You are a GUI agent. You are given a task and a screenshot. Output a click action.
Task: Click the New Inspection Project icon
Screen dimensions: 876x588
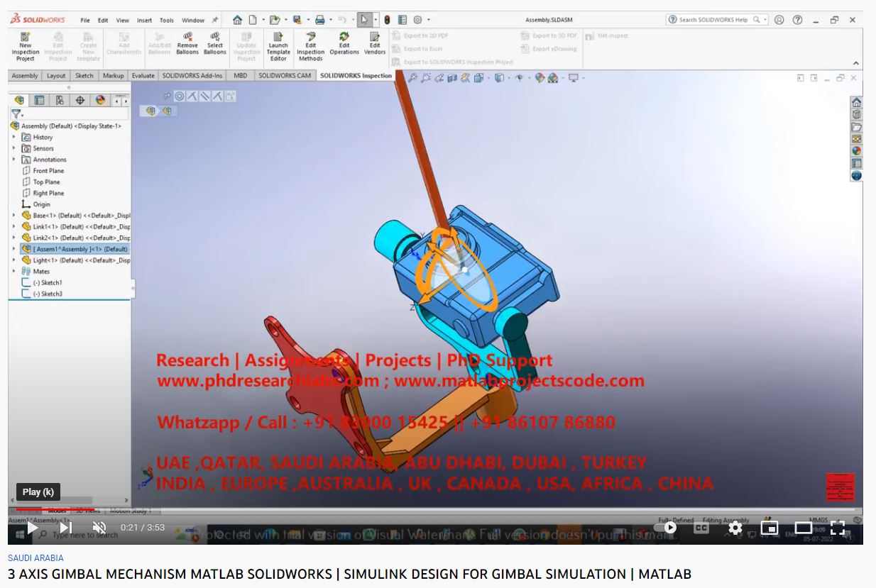(x=25, y=47)
